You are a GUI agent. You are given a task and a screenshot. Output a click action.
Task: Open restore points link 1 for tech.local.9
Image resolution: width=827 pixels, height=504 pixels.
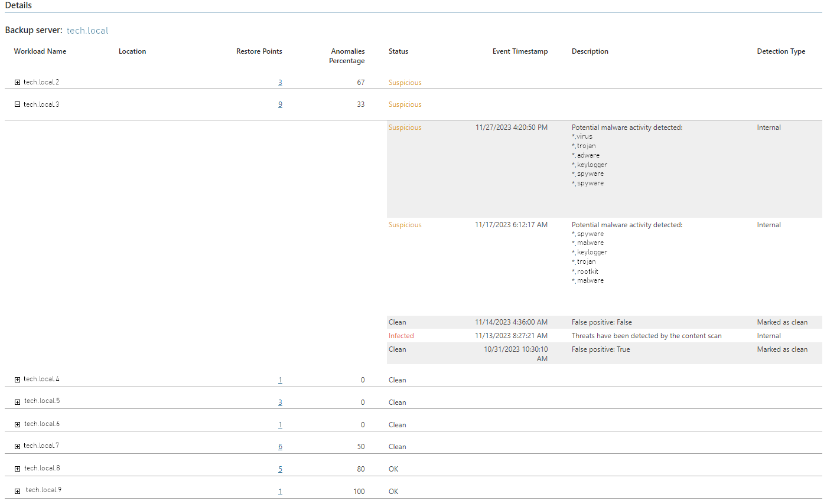tap(280, 492)
